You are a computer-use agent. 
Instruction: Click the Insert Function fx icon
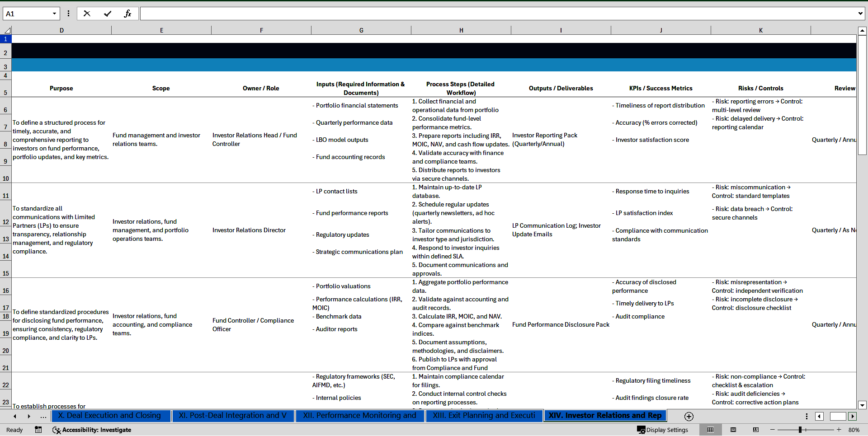click(x=127, y=14)
